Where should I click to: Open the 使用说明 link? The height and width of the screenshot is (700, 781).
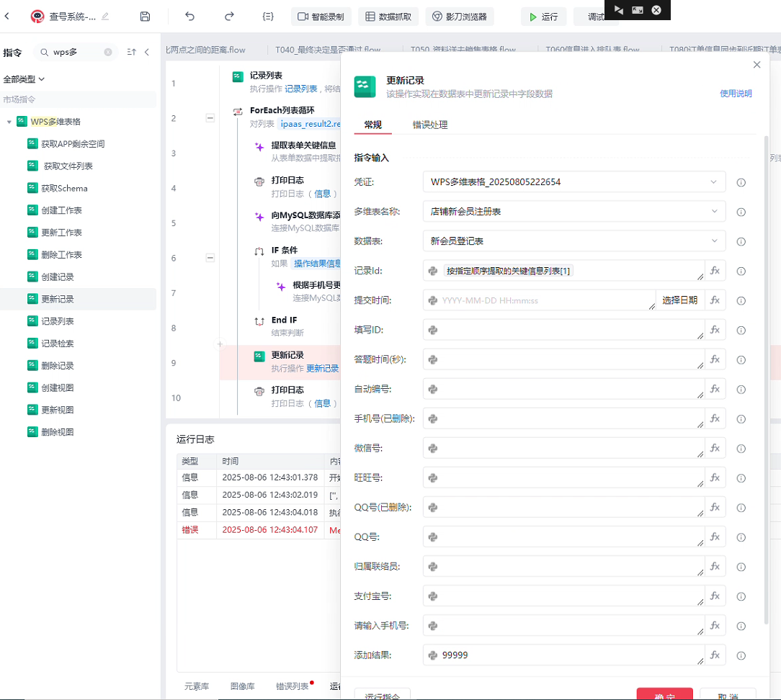(x=736, y=94)
